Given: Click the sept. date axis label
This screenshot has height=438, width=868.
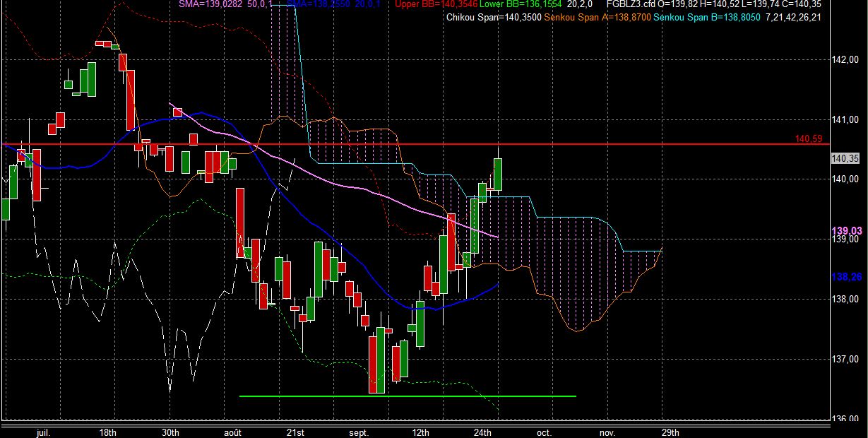Looking at the screenshot, I should (358, 432).
